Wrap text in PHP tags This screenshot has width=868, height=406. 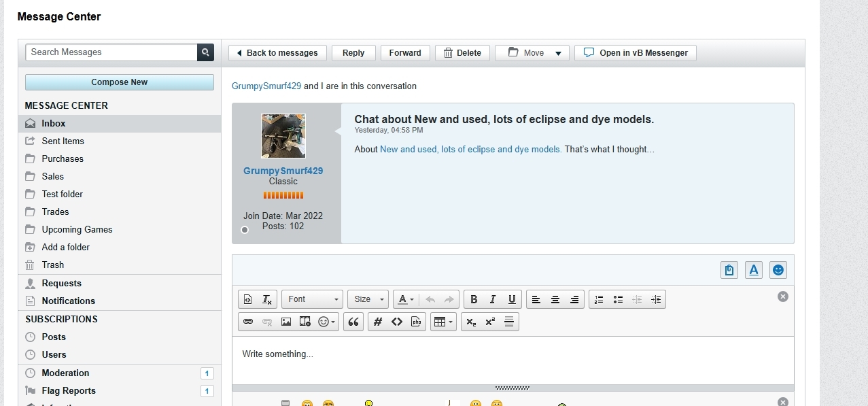[416, 322]
